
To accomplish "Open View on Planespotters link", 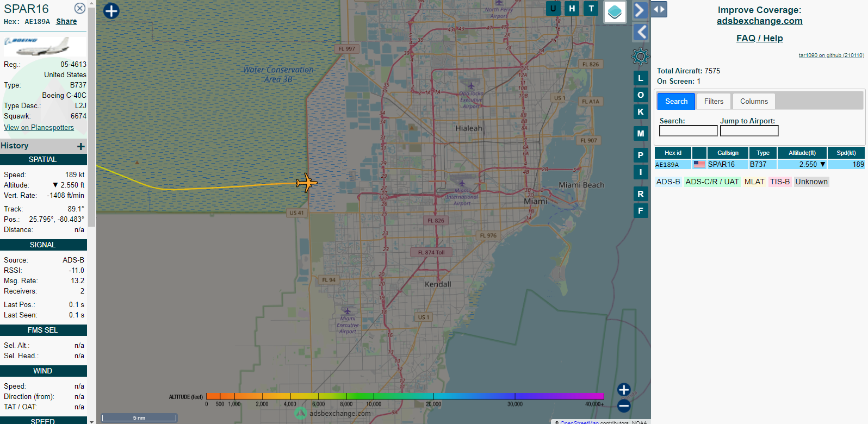I will point(39,127).
